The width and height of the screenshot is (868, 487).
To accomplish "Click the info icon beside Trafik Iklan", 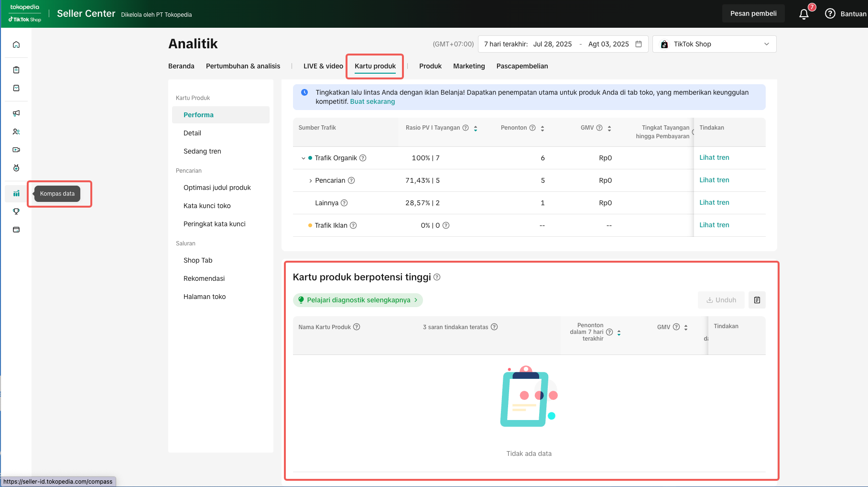I will point(353,225).
